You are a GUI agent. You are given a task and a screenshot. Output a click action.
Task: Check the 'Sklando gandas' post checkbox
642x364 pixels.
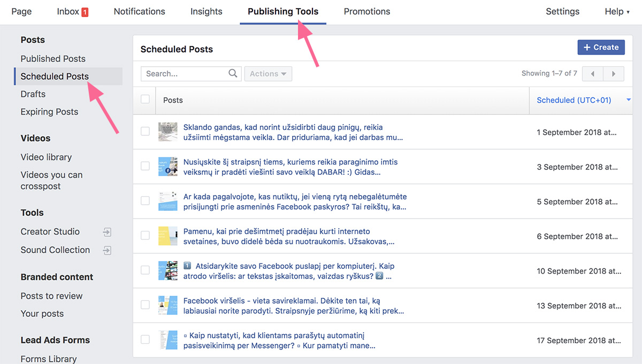point(145,131)
